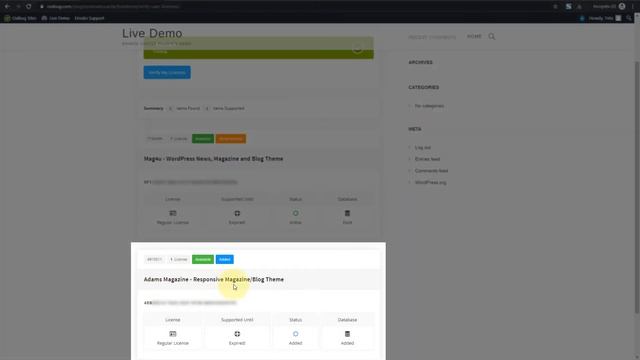Bookmark this page with star icon

pos(555,7)
